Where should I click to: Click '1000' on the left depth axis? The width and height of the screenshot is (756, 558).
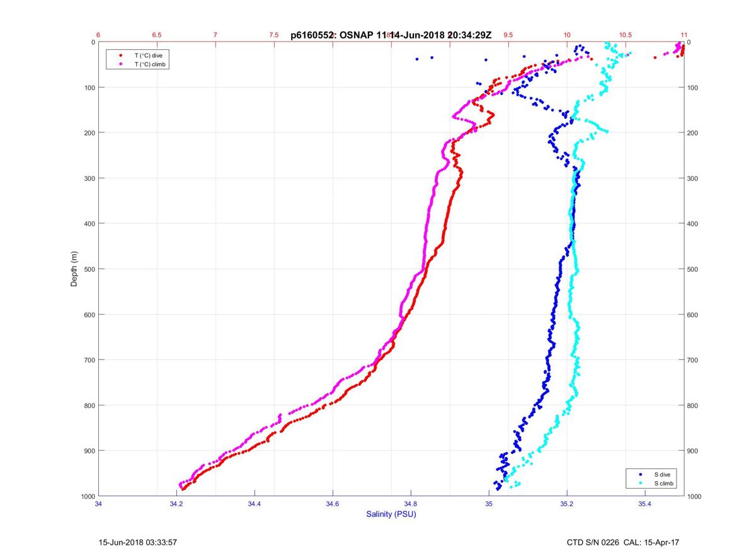(x=88, y=496)
